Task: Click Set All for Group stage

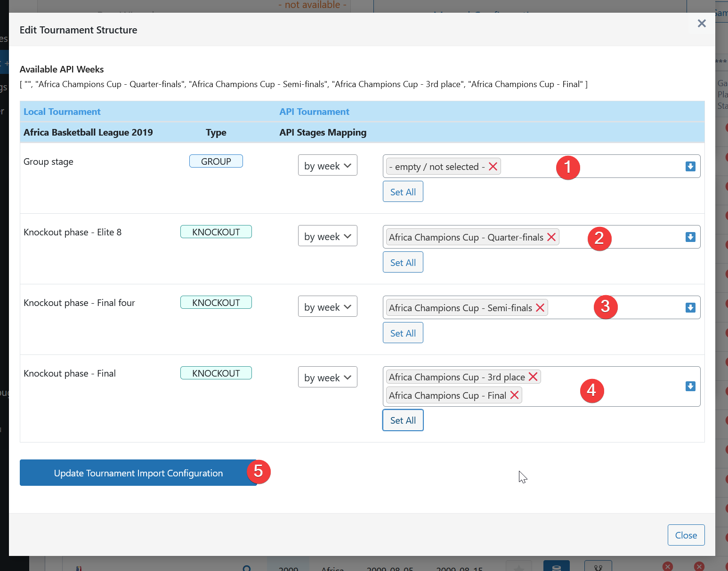Action: 403,192
